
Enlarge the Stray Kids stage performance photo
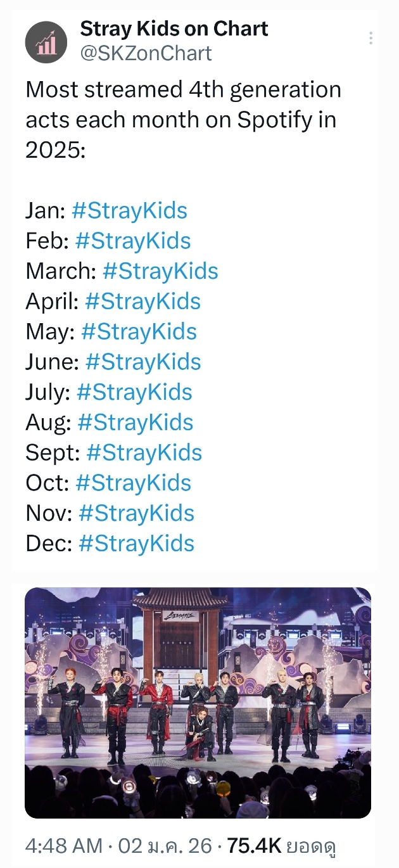198,702
